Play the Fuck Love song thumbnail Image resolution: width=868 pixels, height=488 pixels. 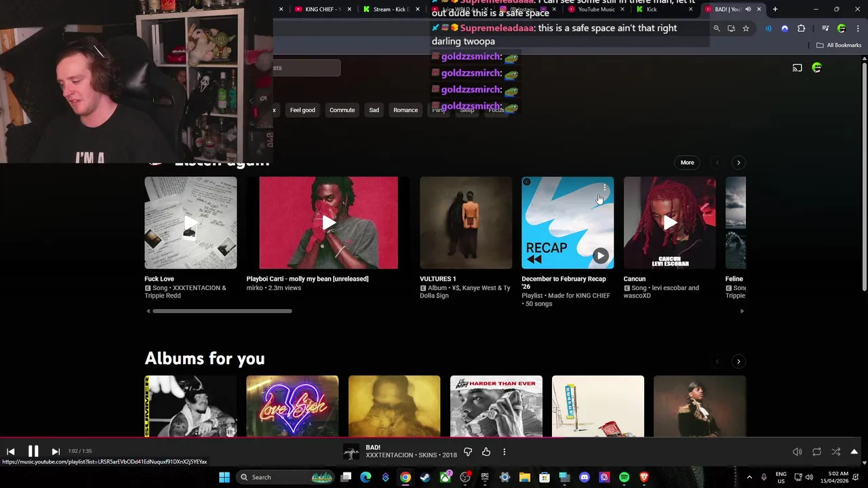[x=191, y=223]
